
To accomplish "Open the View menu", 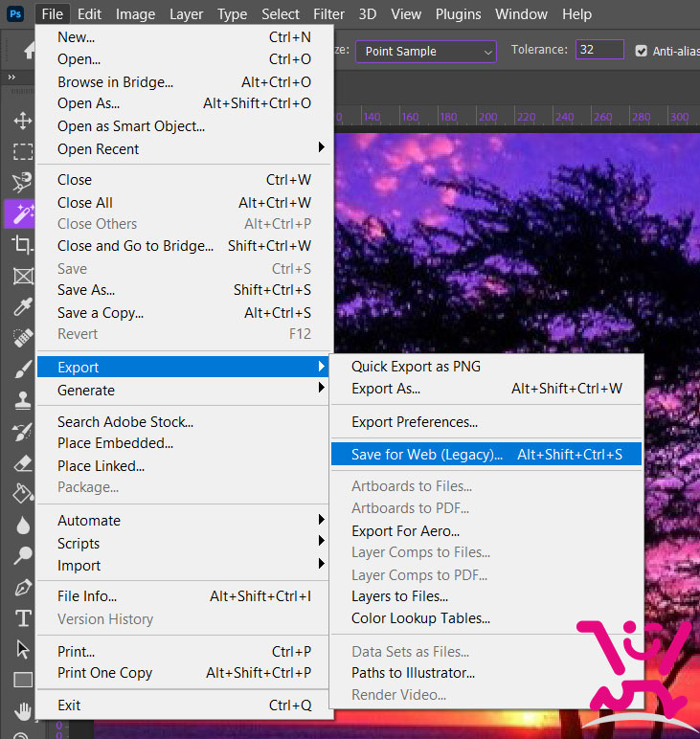I will 406,14.
